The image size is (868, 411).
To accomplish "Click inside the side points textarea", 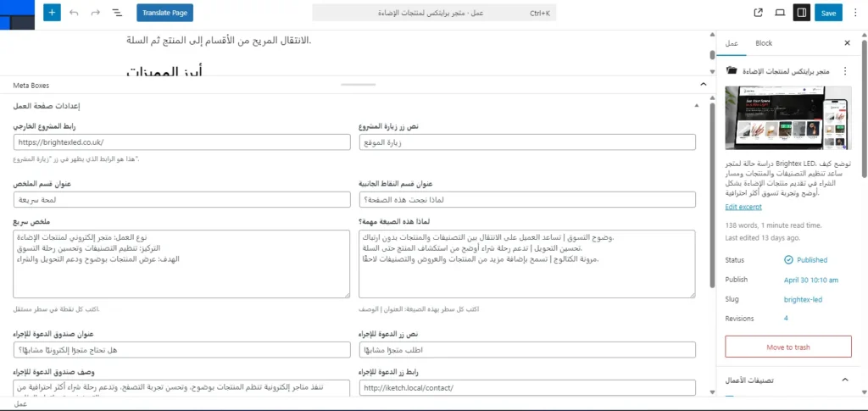I will pos(527,264).
